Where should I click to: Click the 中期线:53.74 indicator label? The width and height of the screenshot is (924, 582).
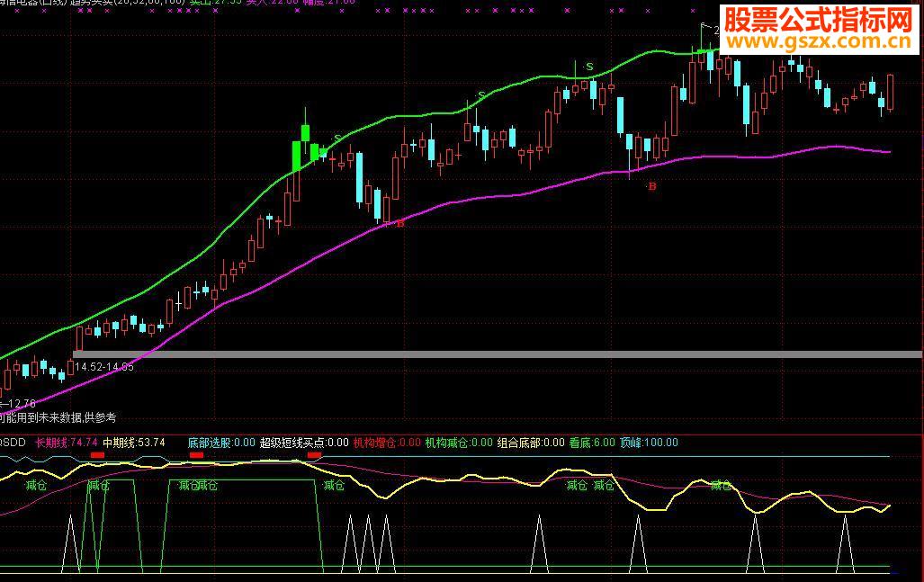point(134,443)
